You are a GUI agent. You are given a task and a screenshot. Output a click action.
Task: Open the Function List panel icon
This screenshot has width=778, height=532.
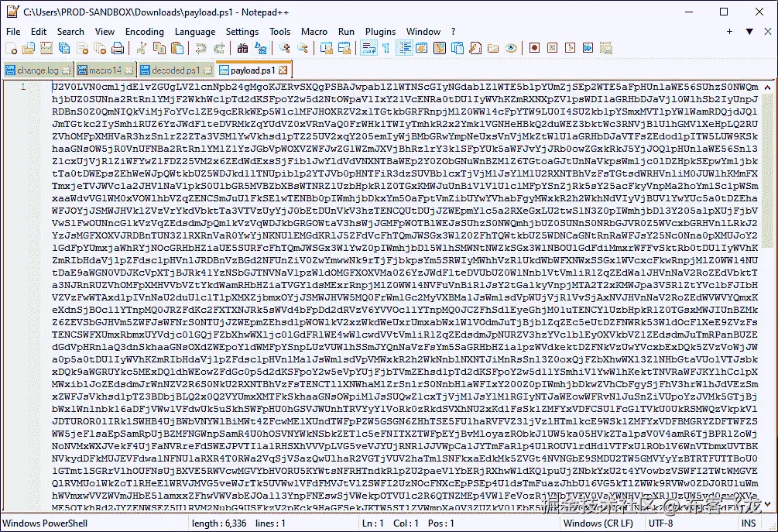click(x=475, y=48)
